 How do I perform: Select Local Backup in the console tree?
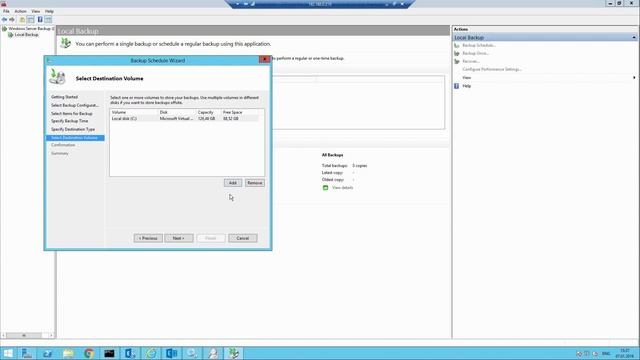point(27,35)
